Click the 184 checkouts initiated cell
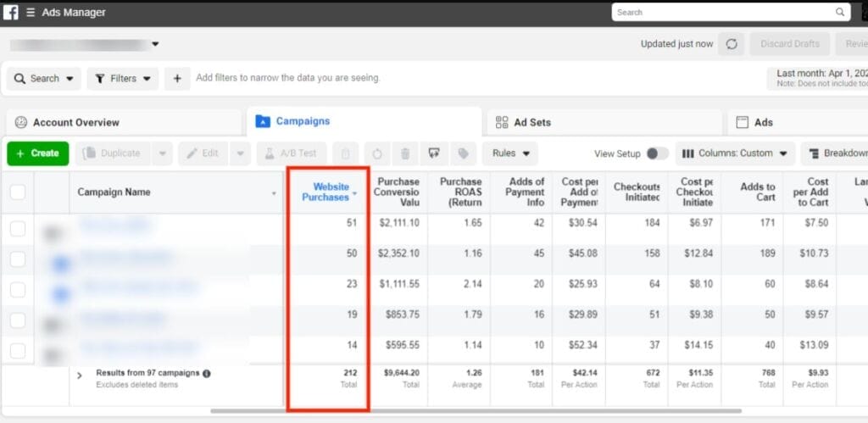Image resolution: width=868 pixels, height=423 pixels. pyautogui.click(x=652, y=223)
